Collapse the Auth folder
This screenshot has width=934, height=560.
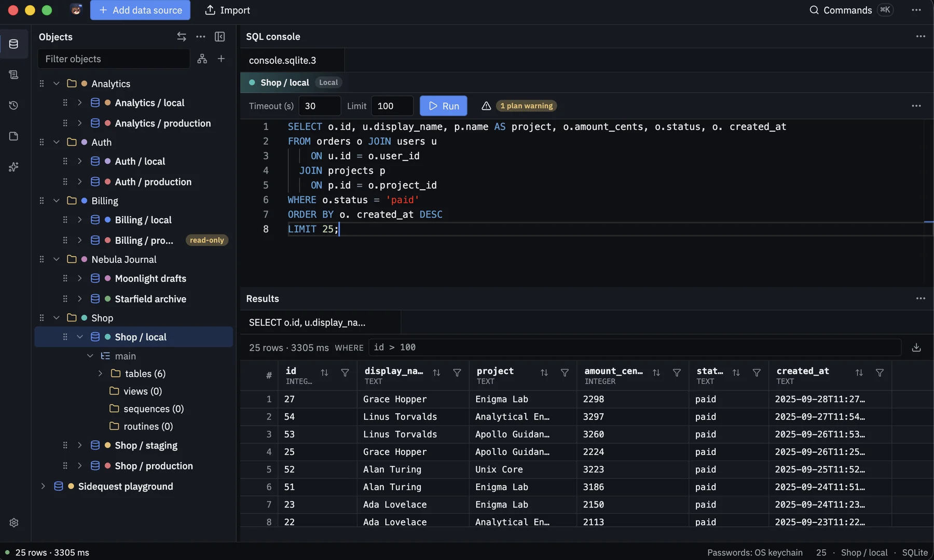click(57, 142)
